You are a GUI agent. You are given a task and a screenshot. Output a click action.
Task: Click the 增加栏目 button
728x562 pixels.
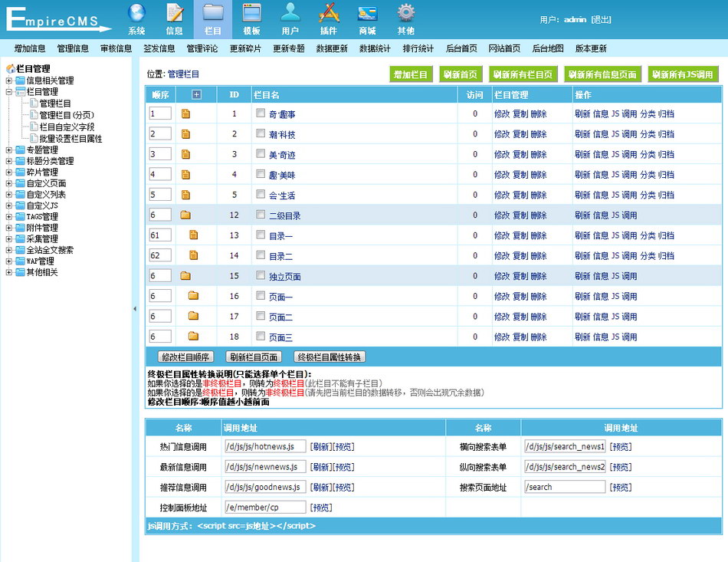click(x=411, y=74)
